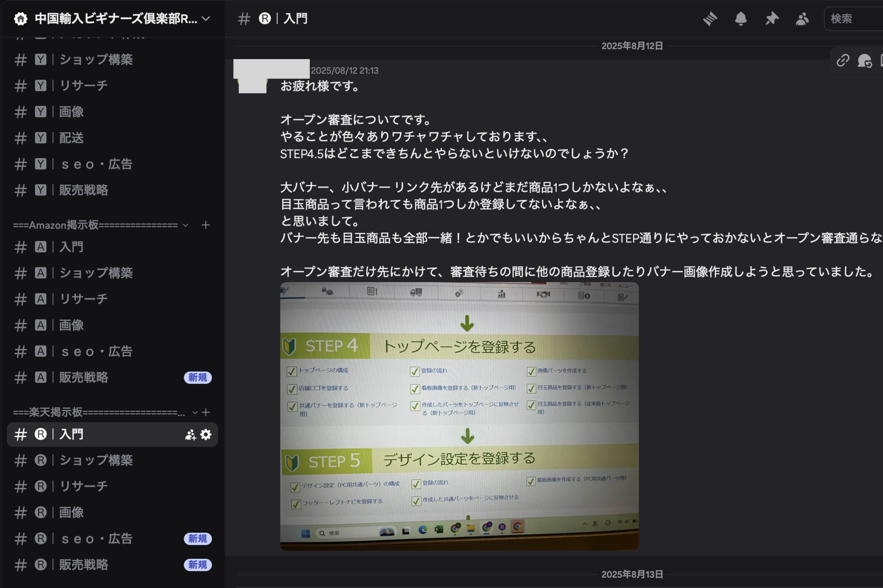Invite members to R入門 channel
This screenshot has width=883, height=588.
point(191,435)
